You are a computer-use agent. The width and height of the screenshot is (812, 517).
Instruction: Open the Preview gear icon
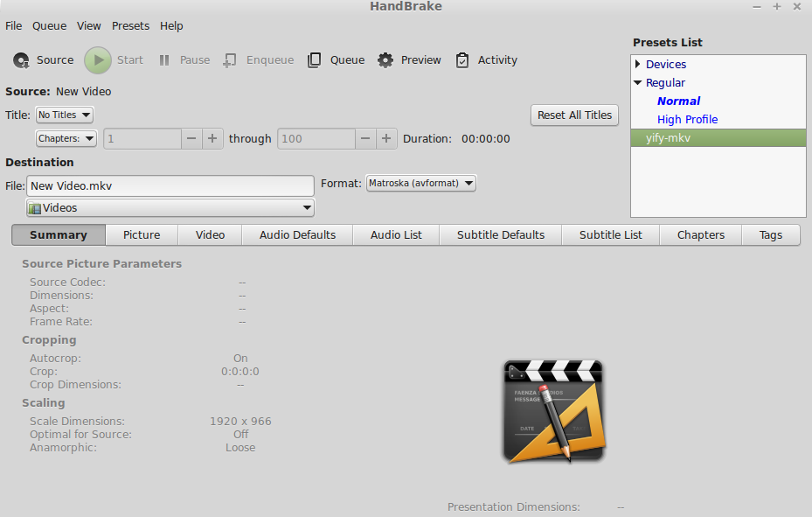385,60
